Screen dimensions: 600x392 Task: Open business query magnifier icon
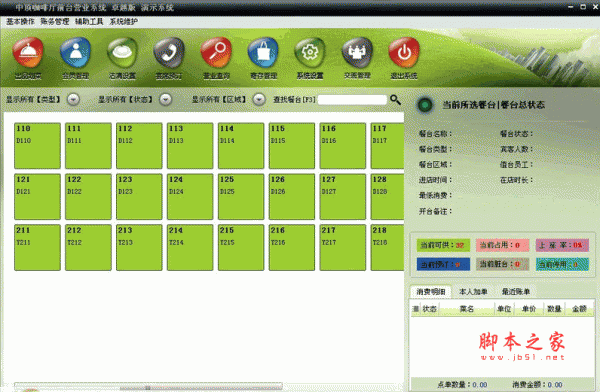(216, 52)
